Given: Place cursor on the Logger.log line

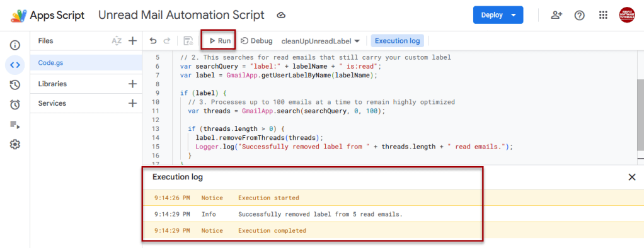Looking at the screenshot, I should (354, 147).
